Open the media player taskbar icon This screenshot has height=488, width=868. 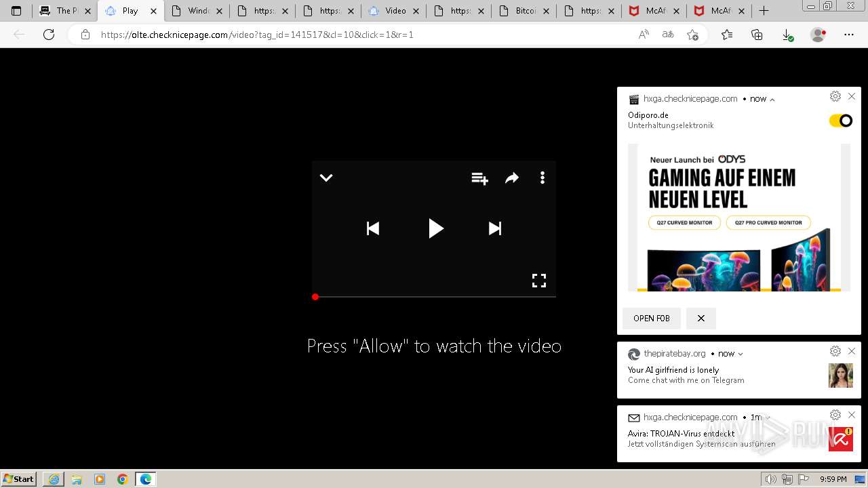click(100, 479)
